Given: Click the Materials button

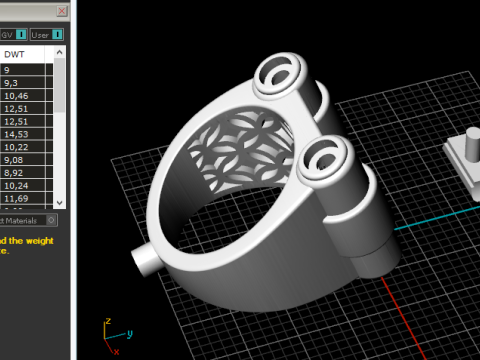Looking at the screenshot, I should (28, 220).
